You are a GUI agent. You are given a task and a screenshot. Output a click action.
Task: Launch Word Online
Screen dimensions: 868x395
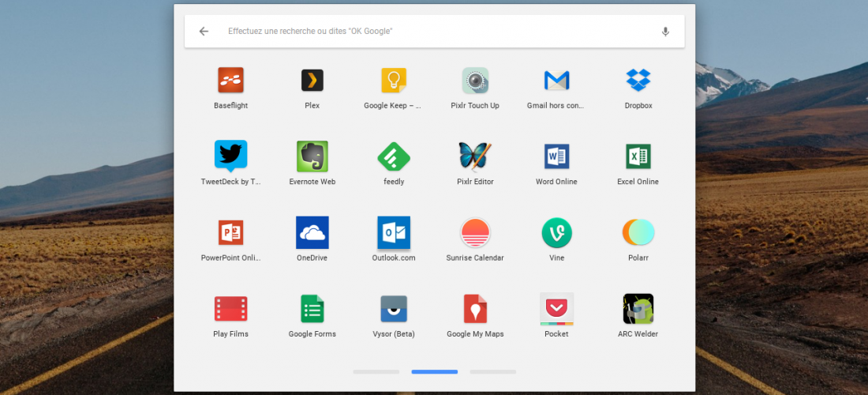556,156
